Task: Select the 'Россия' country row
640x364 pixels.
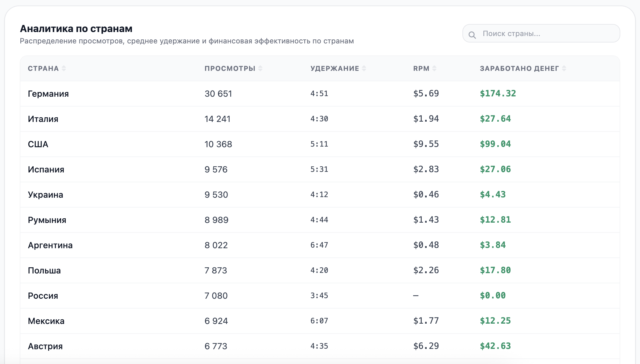Action: (320, 296)
